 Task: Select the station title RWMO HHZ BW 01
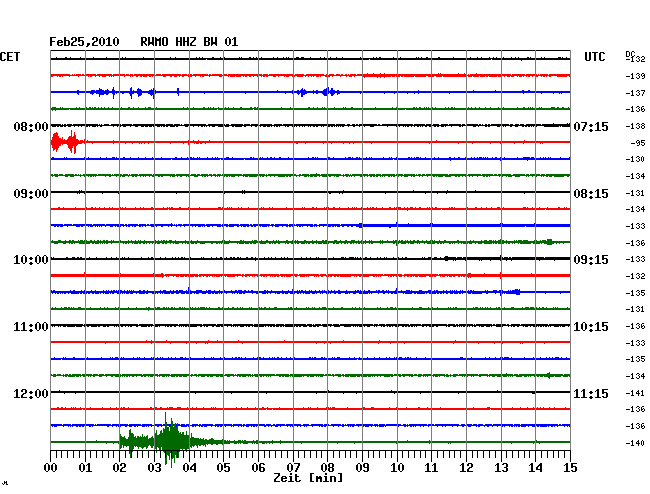[x=189, y=42]
